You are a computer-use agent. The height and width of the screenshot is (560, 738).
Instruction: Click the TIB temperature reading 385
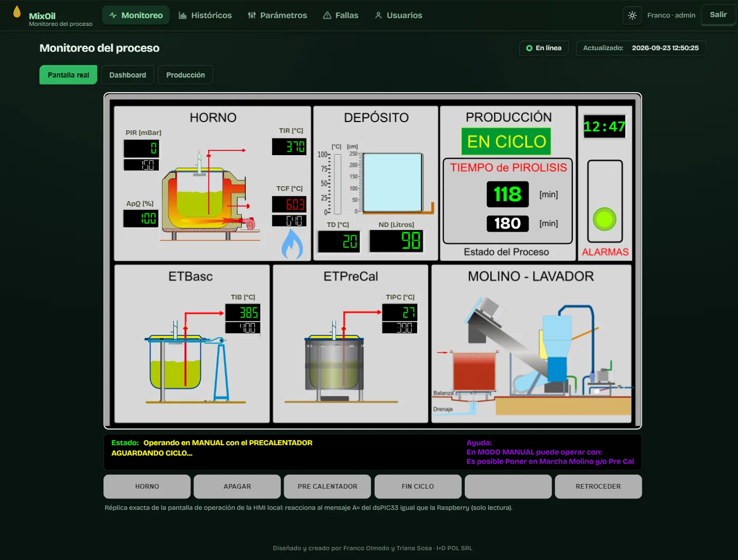(243, 313)
